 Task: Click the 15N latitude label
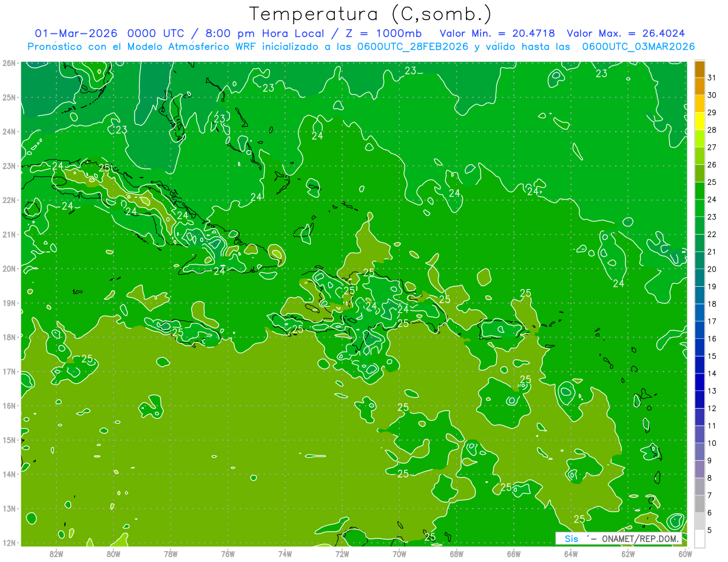[8, 440]
